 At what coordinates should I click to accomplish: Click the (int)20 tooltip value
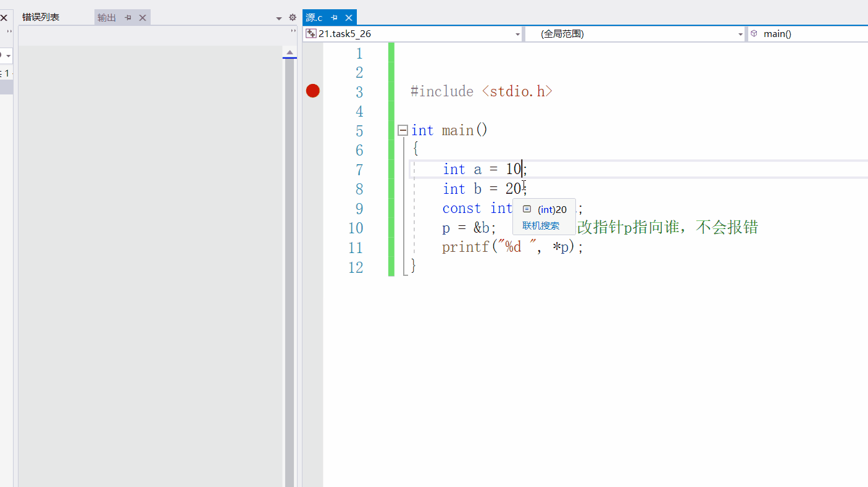tap(552, 209)
